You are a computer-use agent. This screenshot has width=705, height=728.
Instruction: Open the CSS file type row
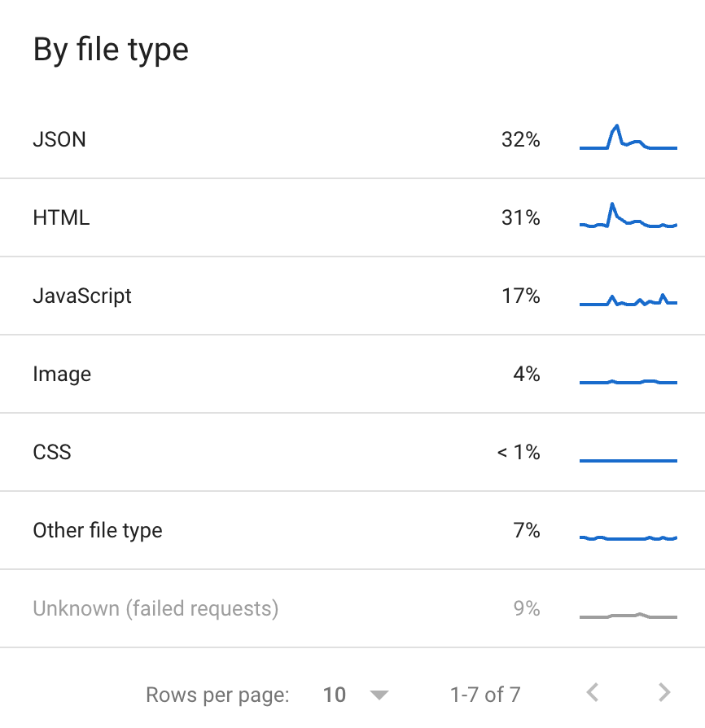click(x=52, y=452)
